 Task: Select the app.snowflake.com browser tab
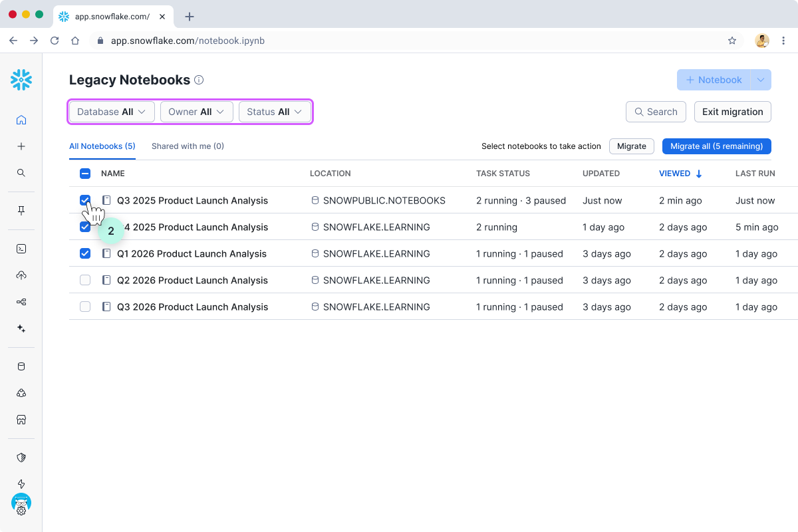tap(112, 17)
